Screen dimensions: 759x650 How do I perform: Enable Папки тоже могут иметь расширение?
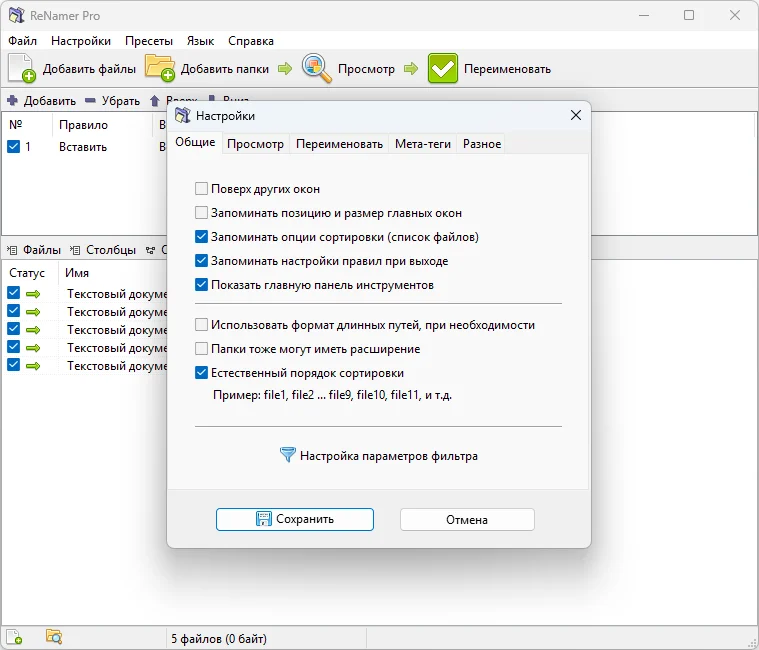pos(201,348)
